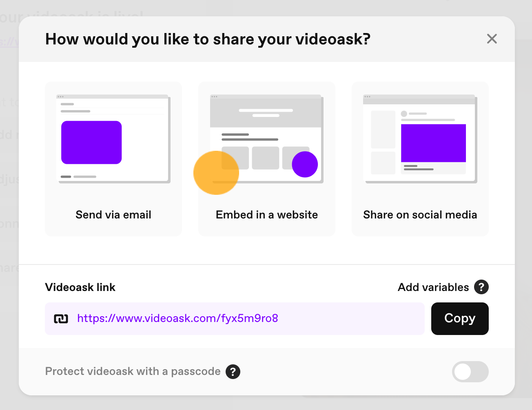Open the videoask.com/fyx5m9ro8 link
532x410 pixels.
(177, 318)
